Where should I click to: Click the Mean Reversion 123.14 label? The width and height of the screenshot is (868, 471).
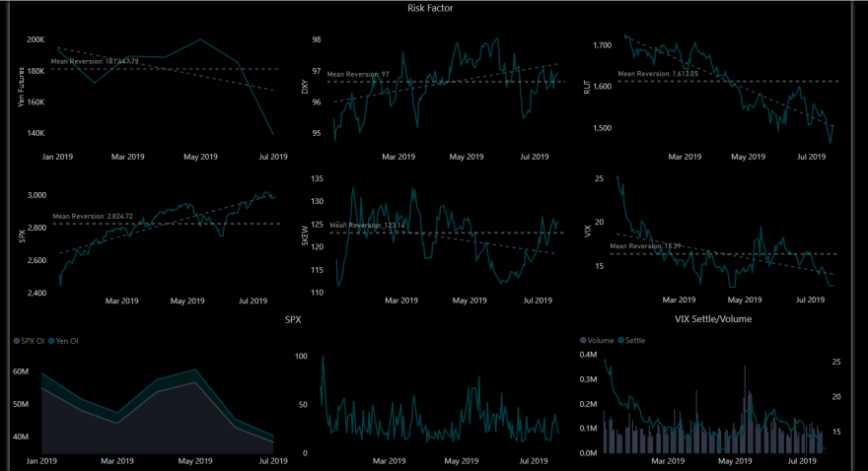click(367, 225)
